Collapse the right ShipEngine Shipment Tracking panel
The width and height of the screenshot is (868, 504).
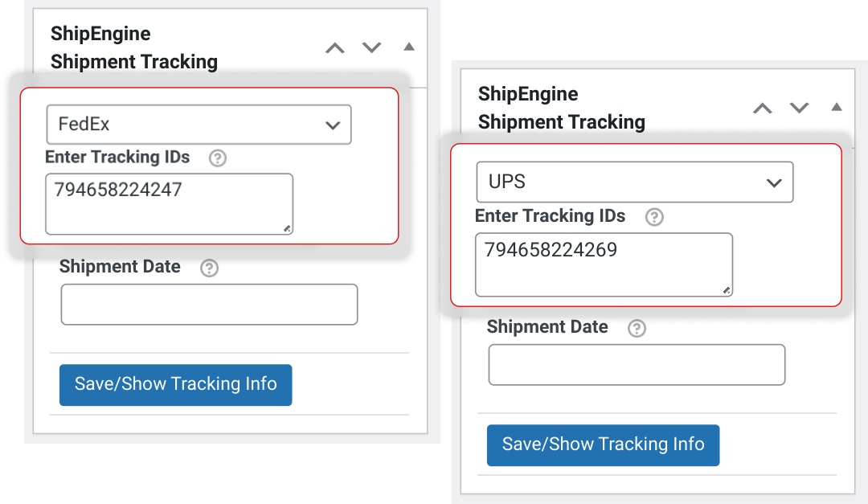coord(836,107)
